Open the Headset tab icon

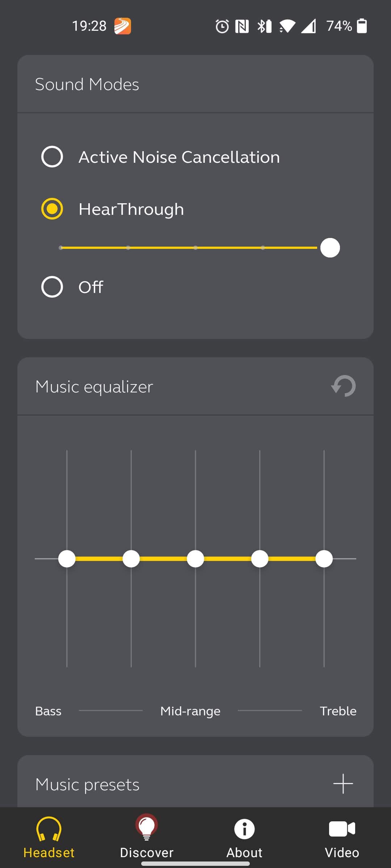coord(49,829)
